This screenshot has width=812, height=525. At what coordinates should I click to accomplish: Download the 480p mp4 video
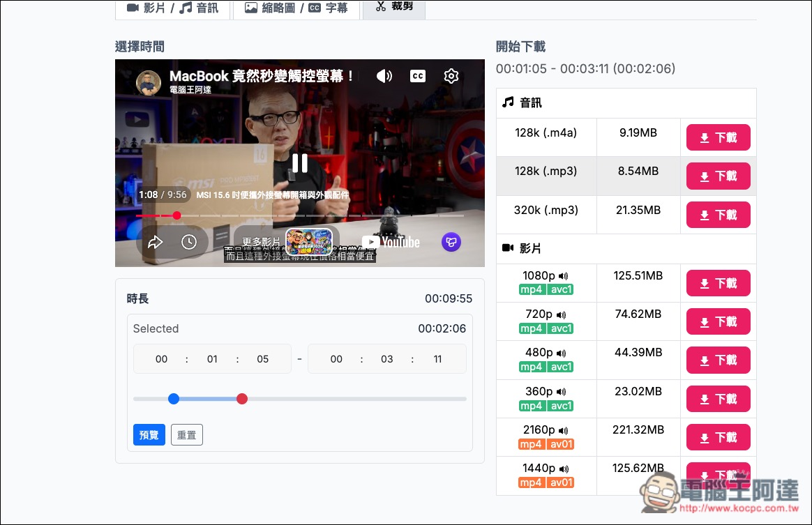(x=719, y=360)
